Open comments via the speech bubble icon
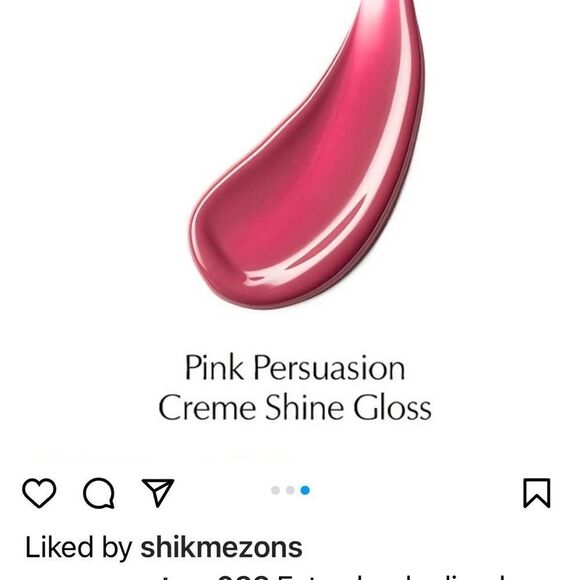Image resolution: width=580 pixels, height=580 pixels. 99,493
